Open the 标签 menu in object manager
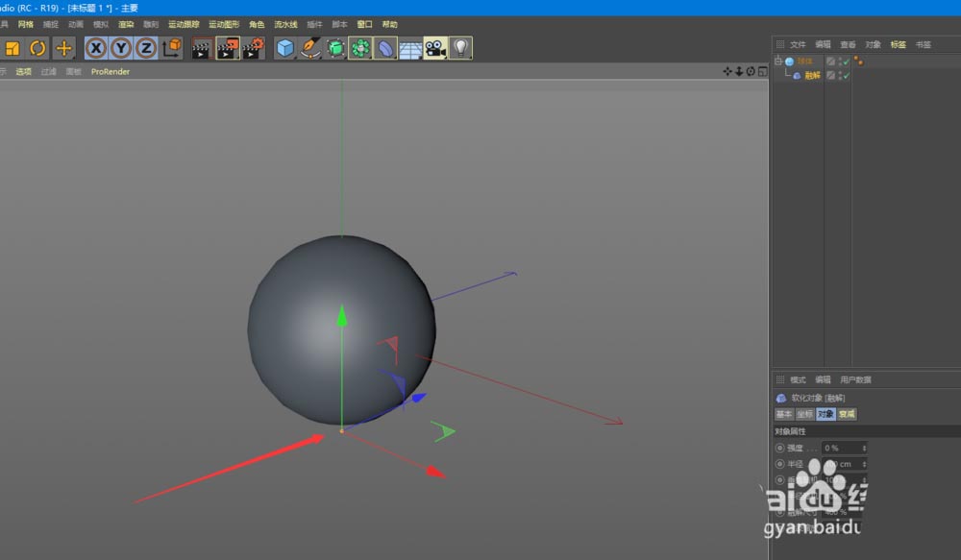Image resolution: width=961 pixels, height=560 pixels. point(898,44)
